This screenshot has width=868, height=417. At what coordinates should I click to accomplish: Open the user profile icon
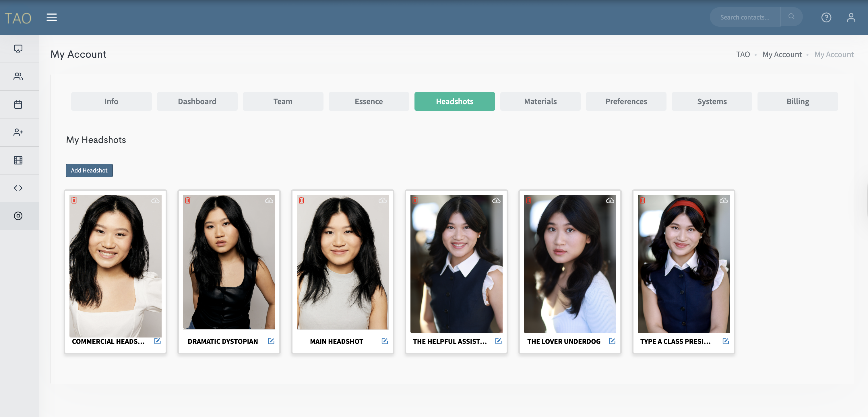point(851,17)
